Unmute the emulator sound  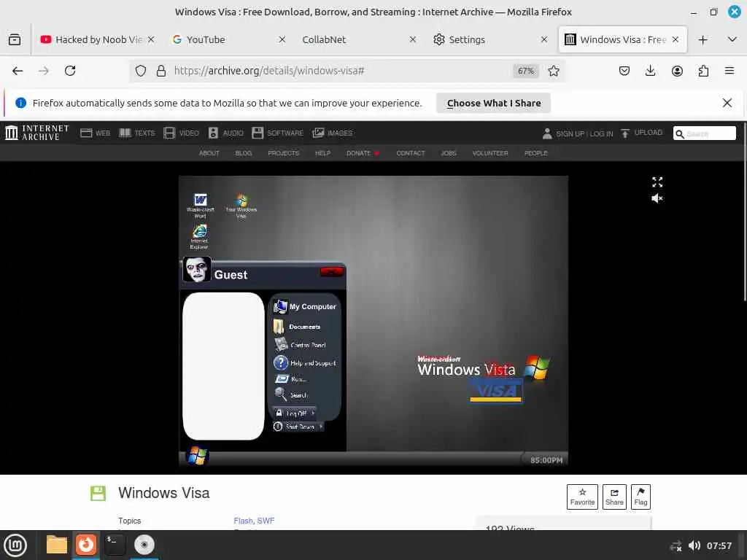657,198
